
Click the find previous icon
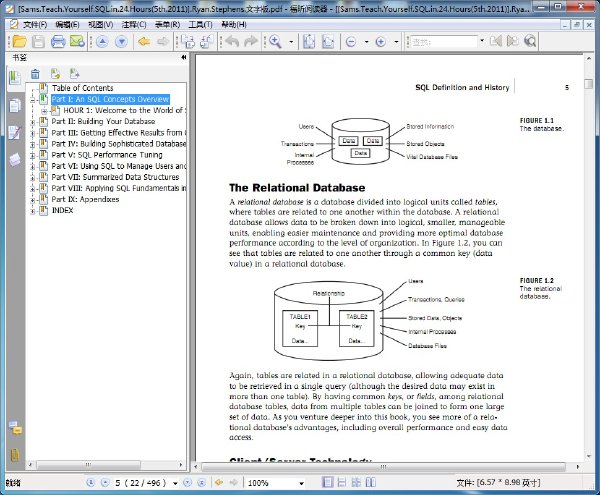tap(496, 41)
